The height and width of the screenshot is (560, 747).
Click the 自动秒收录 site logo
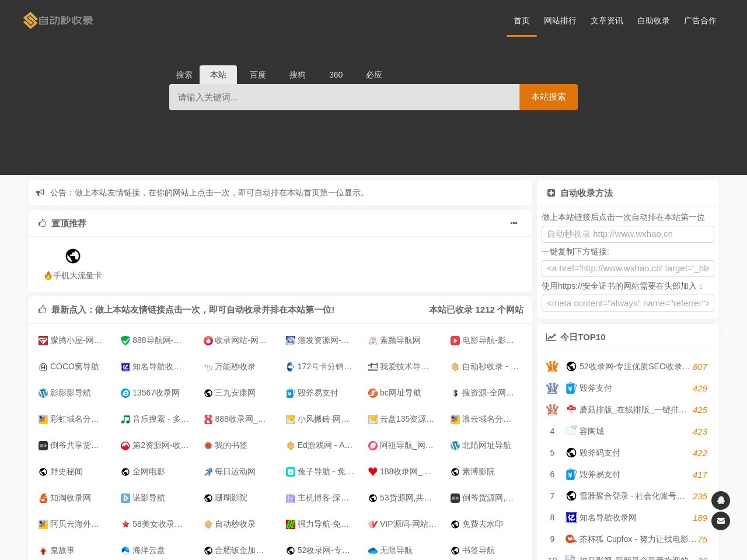tap(58, 20)
